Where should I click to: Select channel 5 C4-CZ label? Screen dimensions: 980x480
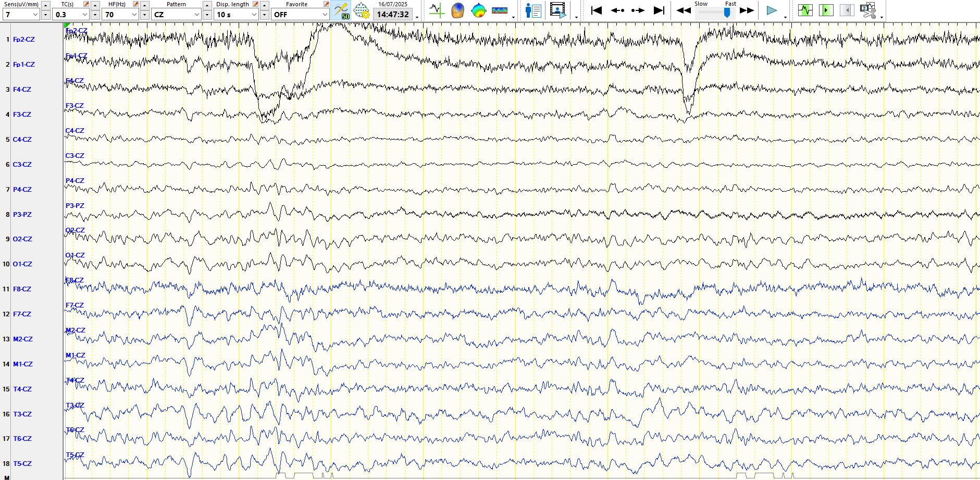coord(22,140)
